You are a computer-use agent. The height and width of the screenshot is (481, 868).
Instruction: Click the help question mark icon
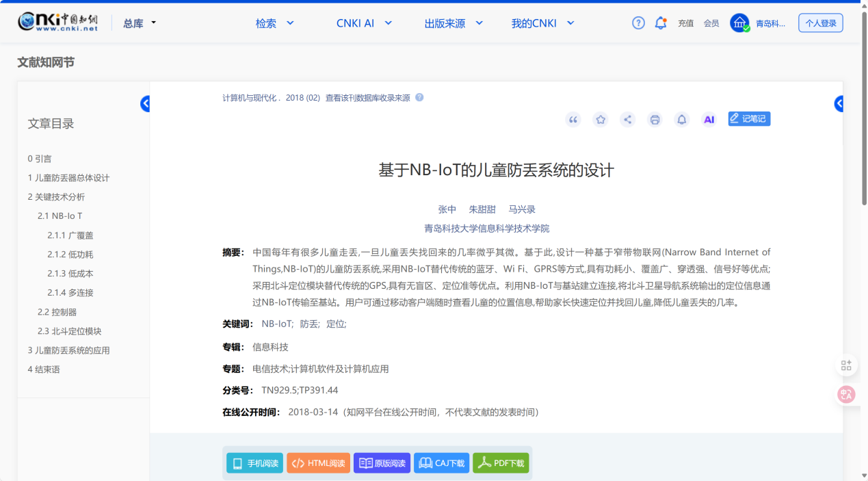(x=638, y=23)
